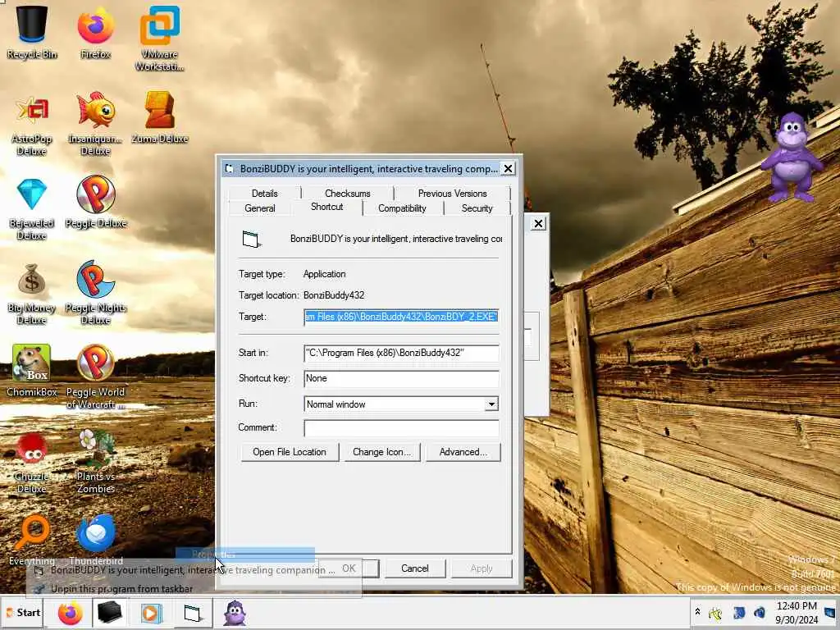
Task: Select the Firefox desktop icon
Action: click(x=95, y=32)
